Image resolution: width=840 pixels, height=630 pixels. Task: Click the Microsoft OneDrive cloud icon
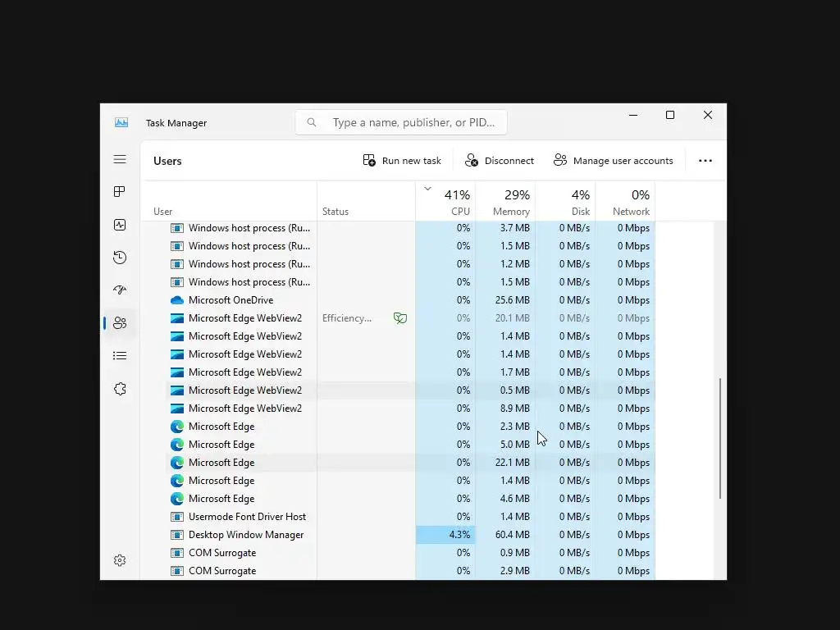[x=177, y=300]
